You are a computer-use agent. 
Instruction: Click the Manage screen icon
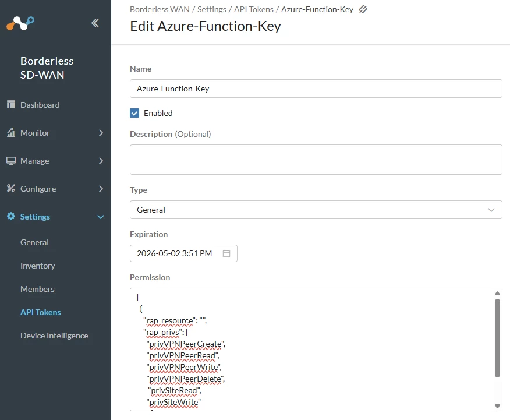[10, 161]
